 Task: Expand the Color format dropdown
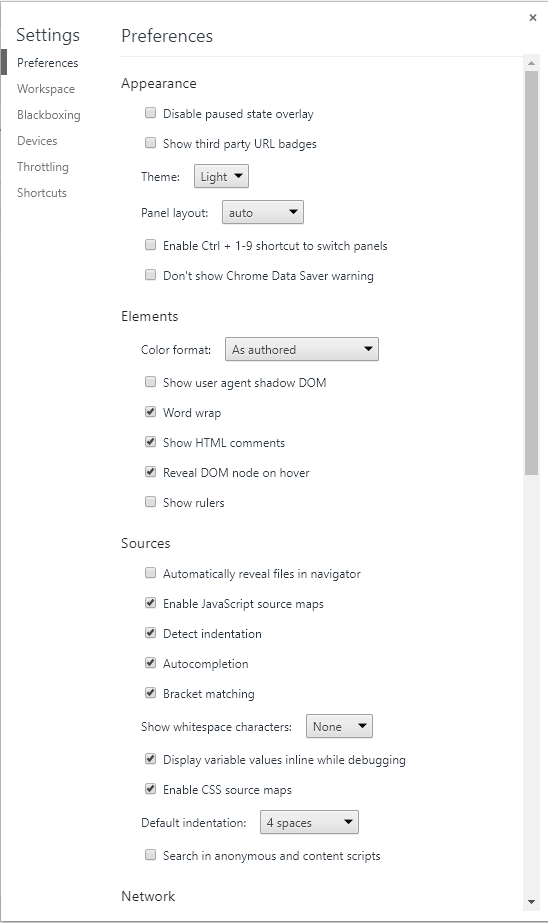(302, 349)
